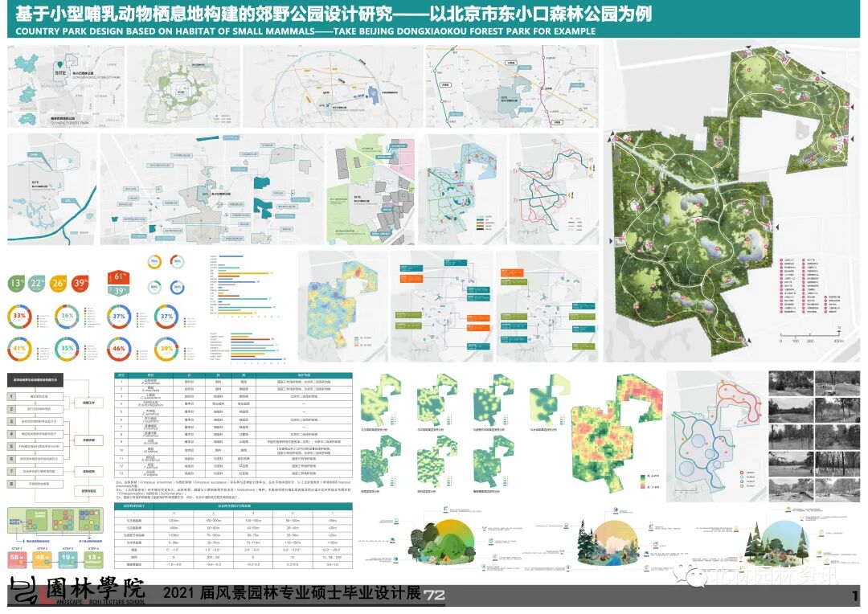
Task: Select the "26%" donut chart
Action: [x=67, y=317]
